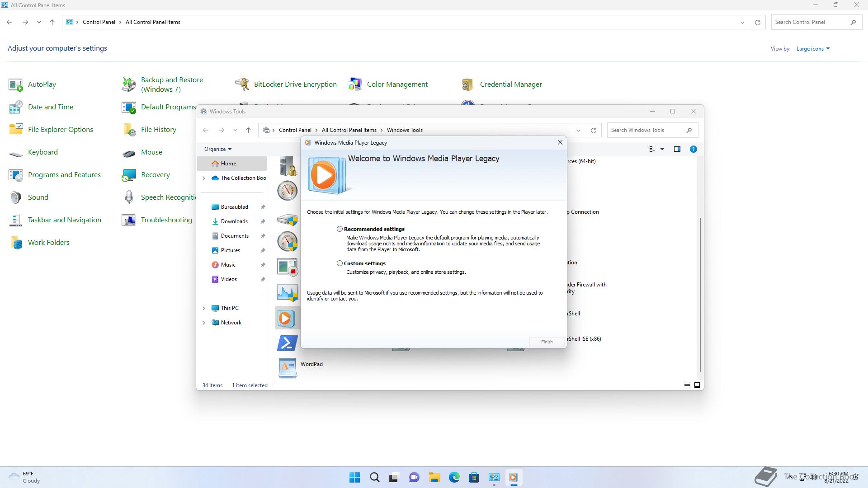Select Custom settings radio button
The width and height of the screenshot is (868, 488).
coord(340,263)
